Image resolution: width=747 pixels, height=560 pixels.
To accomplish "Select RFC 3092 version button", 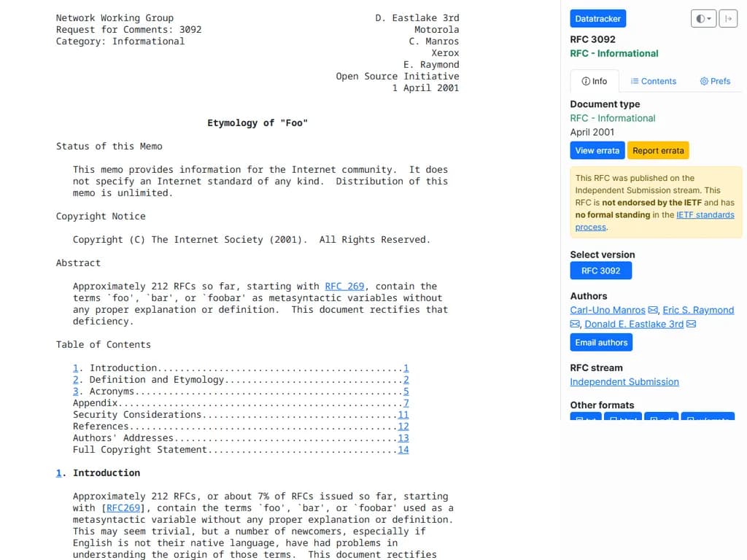I will (600, 271).
